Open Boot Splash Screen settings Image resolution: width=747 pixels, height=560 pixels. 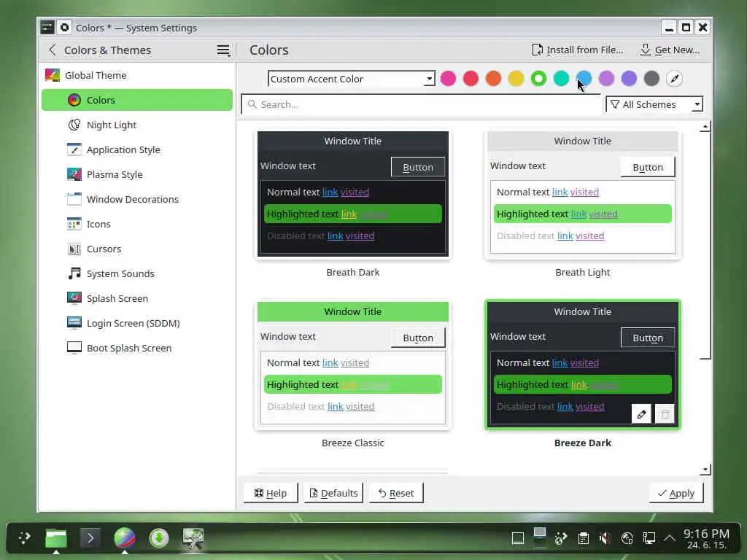click(137, 348)
